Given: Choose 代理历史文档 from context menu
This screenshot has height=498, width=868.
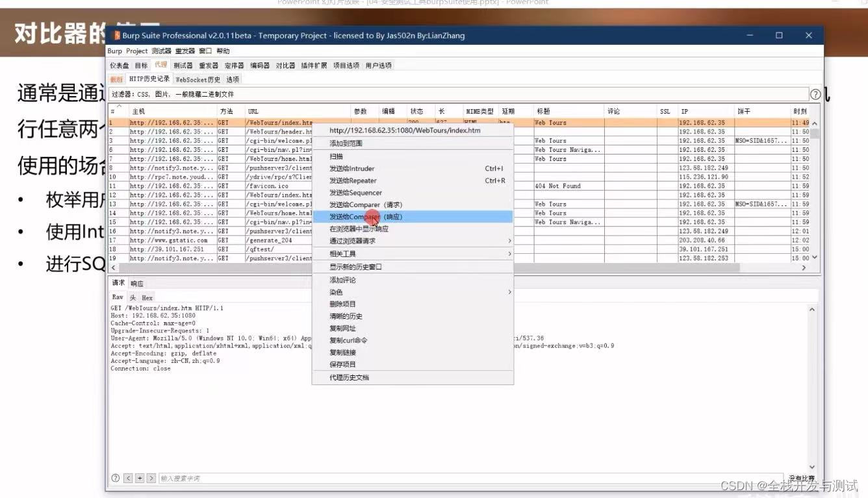Looking at the screenshot, I should pyautogui.click(x=413, y=377).
